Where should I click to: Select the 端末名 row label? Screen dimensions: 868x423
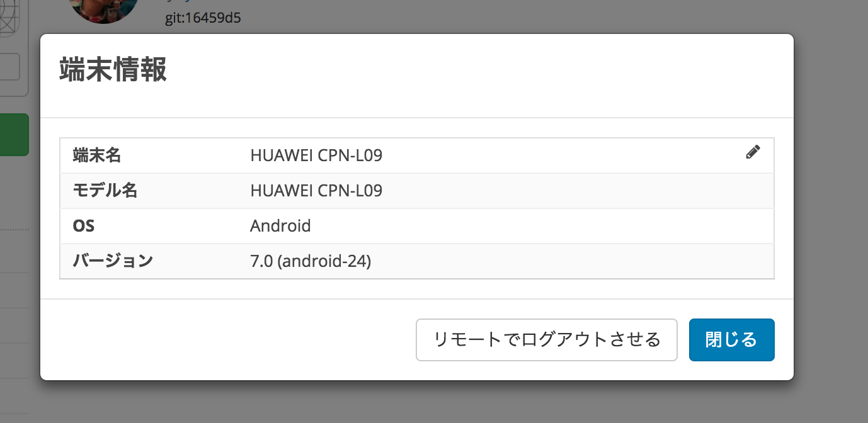pos(97,155)
